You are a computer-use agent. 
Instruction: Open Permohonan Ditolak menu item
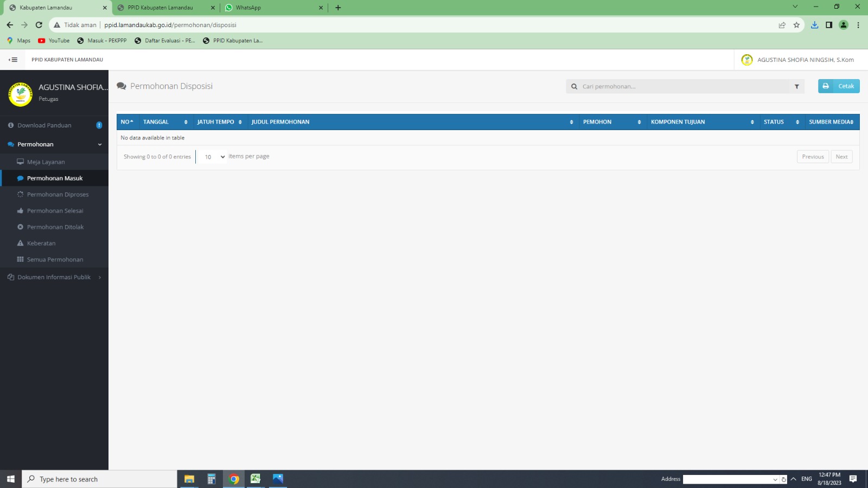coord(54,227)
